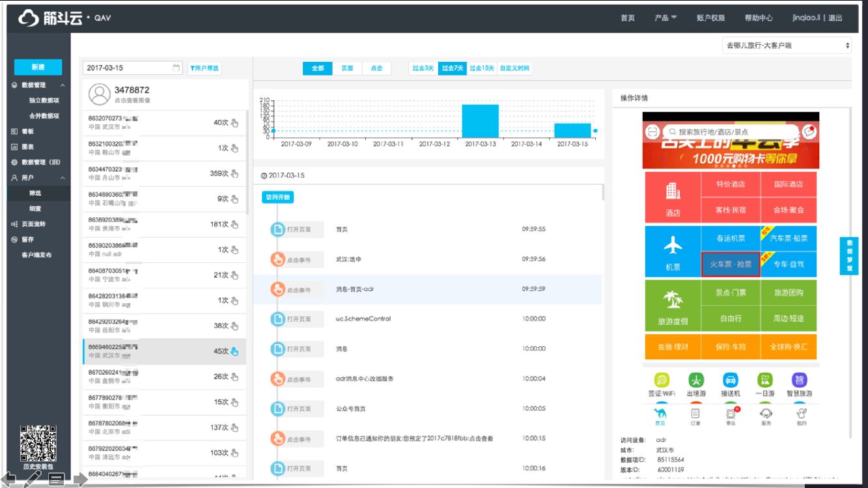Image resolution: width=868 pixels, height=488 pixels.
Task: Open the 帮助中心 menu in top bar
Action: [759, 18]
